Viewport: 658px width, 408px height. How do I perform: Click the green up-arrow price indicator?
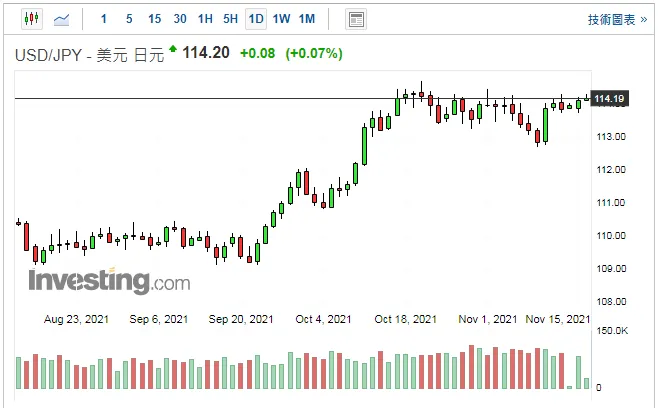pyautogui.click(x=173, y=49)
